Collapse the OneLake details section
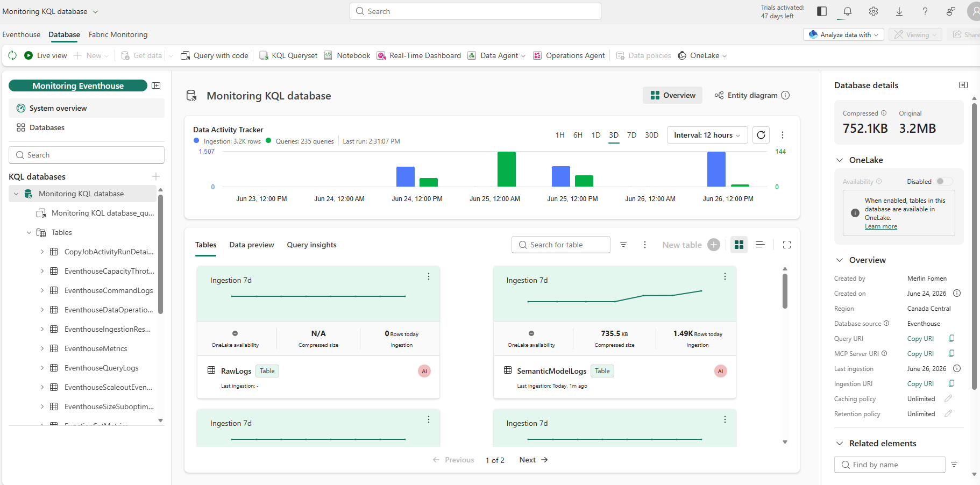 tap(840, 160)
